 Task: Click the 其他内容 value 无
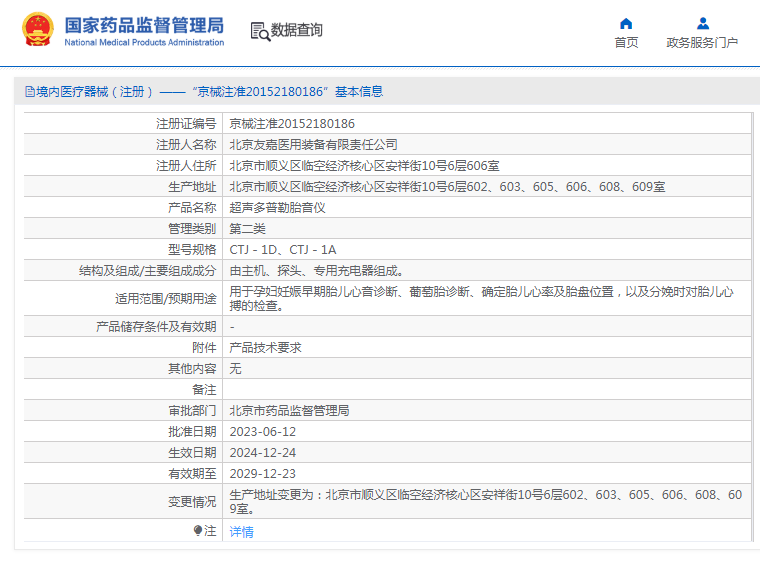pyautogui.click(x=235, y=369)
